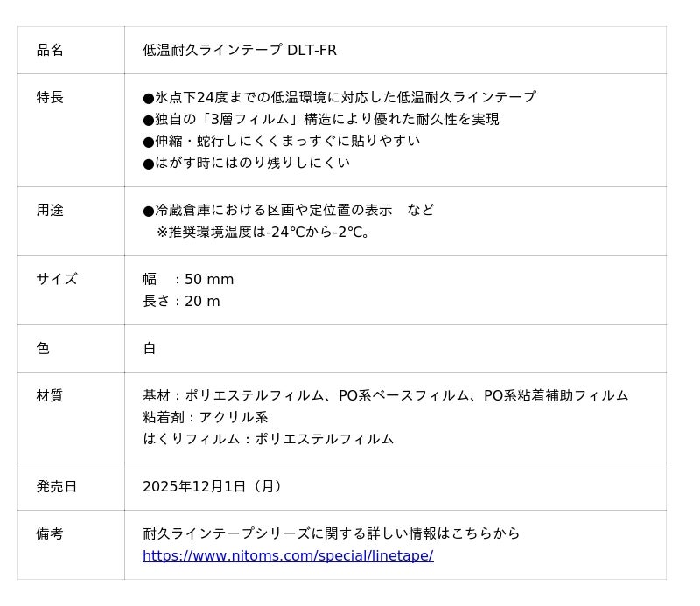This screenshot has width=700, height=606.
Task: Click the 備考 row label
Action: click(50, 533)
